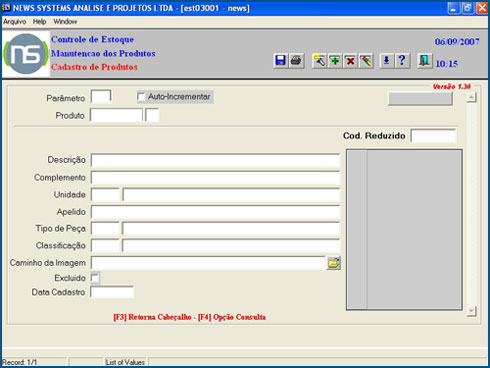Click the Unidade description field

point(231,194)
